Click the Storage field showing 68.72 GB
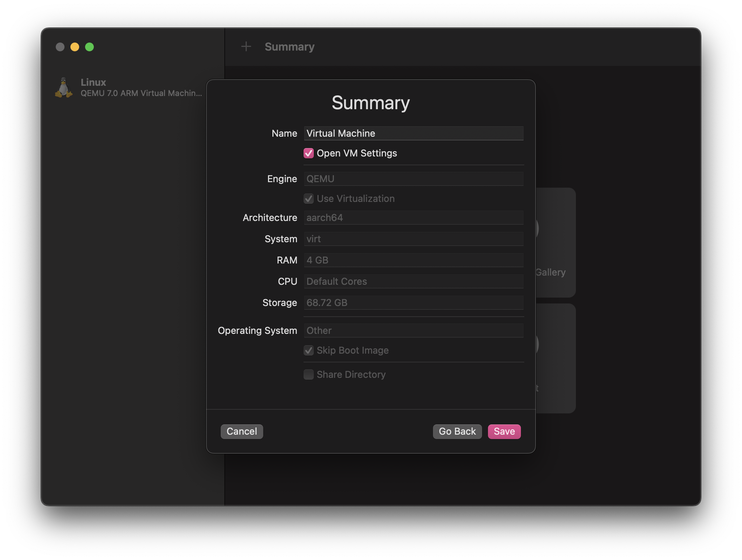Screen dimensions: 742x560 413,303
